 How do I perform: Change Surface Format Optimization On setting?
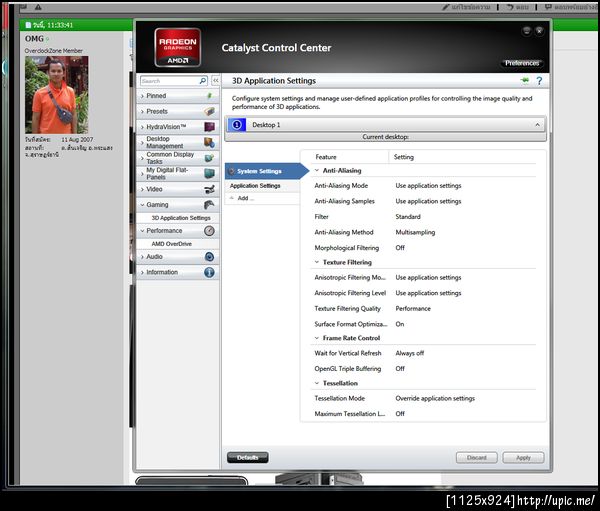[x=399, y=324]
